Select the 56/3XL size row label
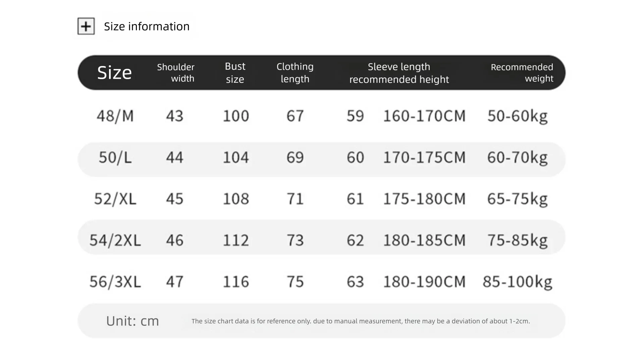644x362 pixels. (115, 282)
